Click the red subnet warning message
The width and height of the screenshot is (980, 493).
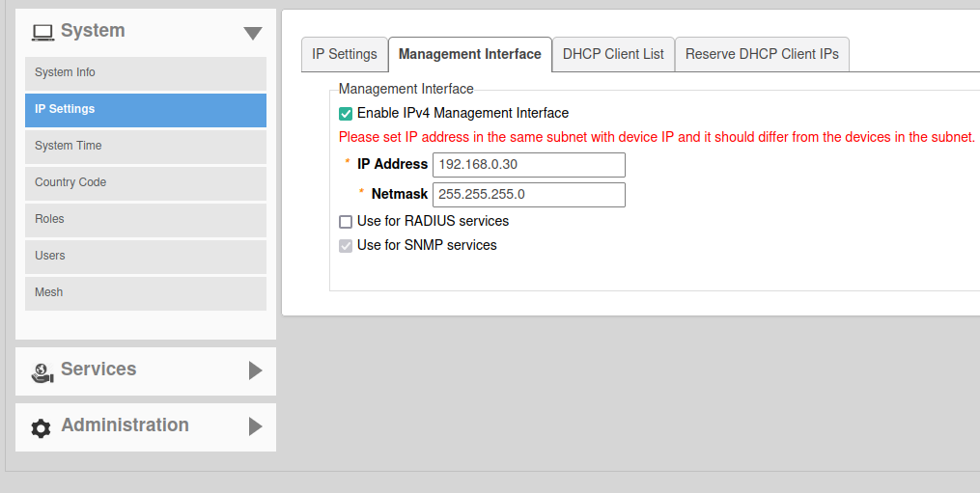[657, 137]
